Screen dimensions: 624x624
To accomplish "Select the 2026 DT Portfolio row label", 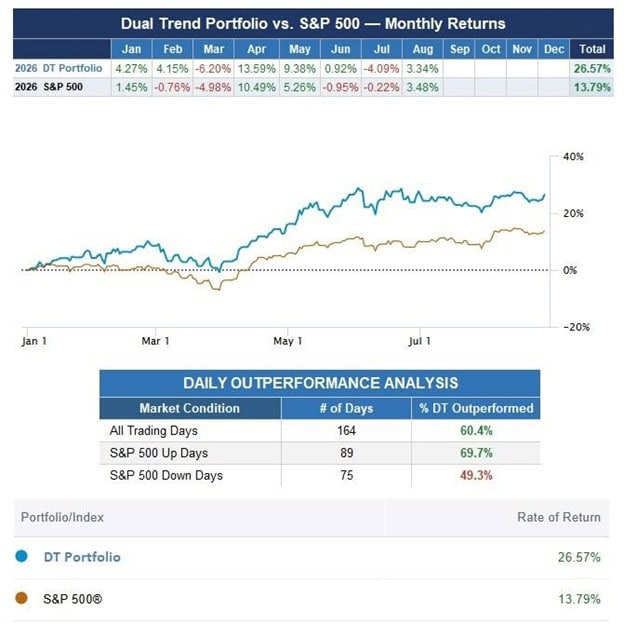I will point(58,68).
